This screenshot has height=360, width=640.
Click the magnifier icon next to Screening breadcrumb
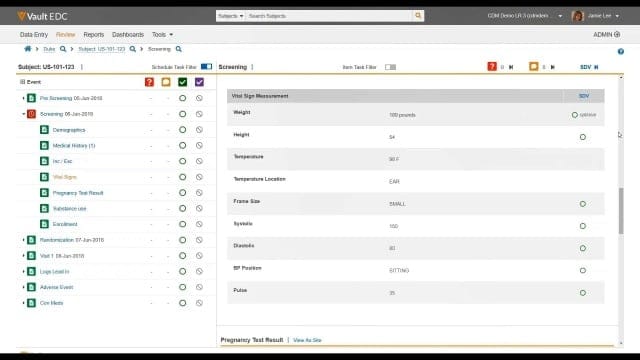(178, 49)
